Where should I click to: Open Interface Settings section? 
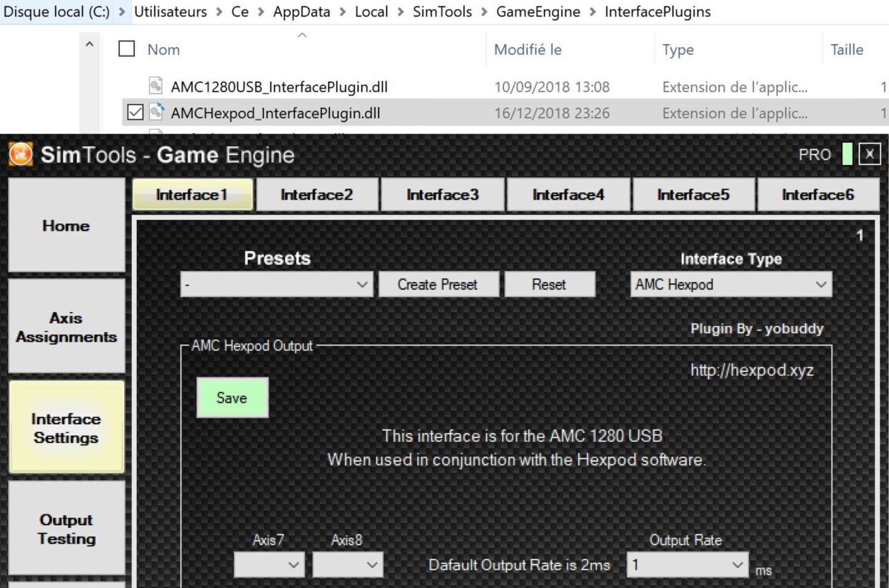(66, 427)
